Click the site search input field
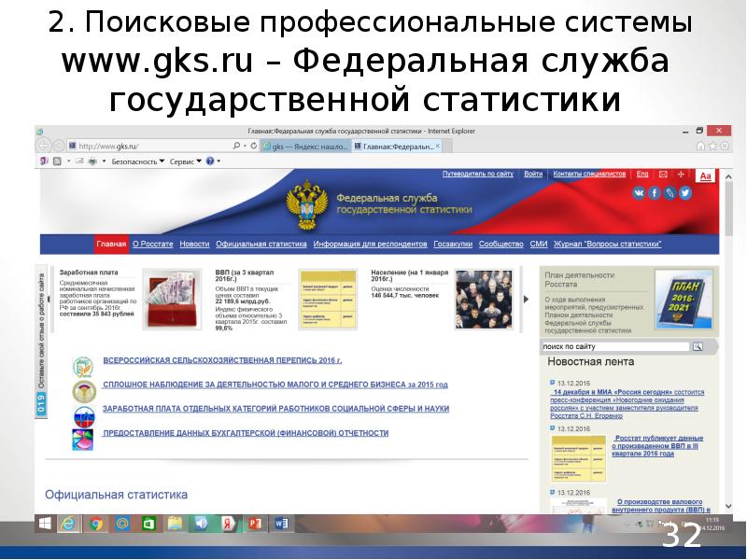The width and height of the screenshot is (747, 560). (616, 346)
